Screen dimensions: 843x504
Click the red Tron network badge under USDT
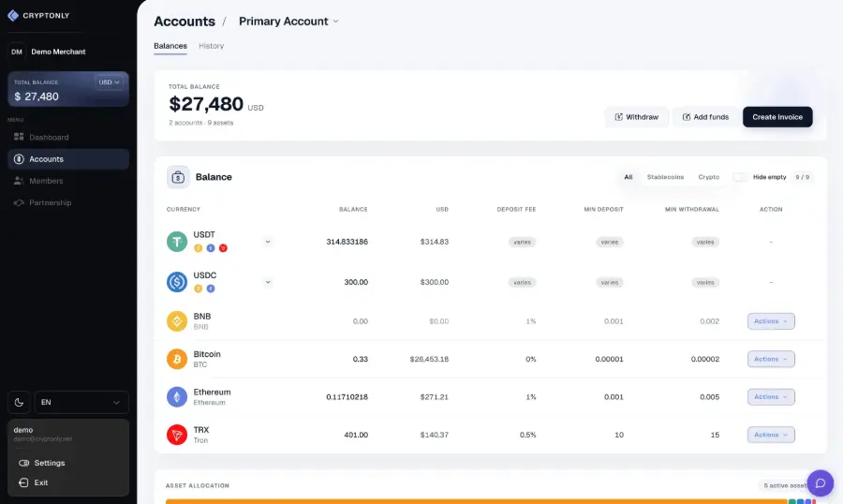tap(223, 248)
